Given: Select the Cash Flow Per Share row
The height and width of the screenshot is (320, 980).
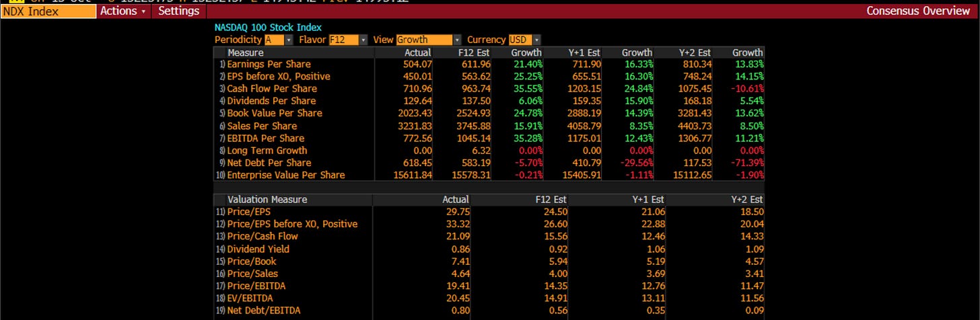Looking at the screenshot, I should point(489,89).
